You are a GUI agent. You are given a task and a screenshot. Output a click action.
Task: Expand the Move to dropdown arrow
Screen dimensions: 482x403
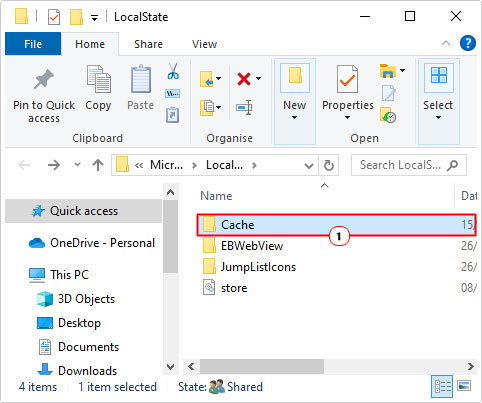[x=218, y=79]
